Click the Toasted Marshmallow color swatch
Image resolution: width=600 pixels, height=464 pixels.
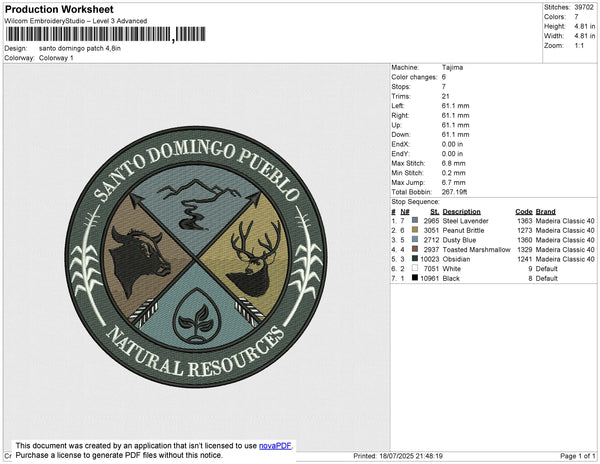(x=415, y=249)
